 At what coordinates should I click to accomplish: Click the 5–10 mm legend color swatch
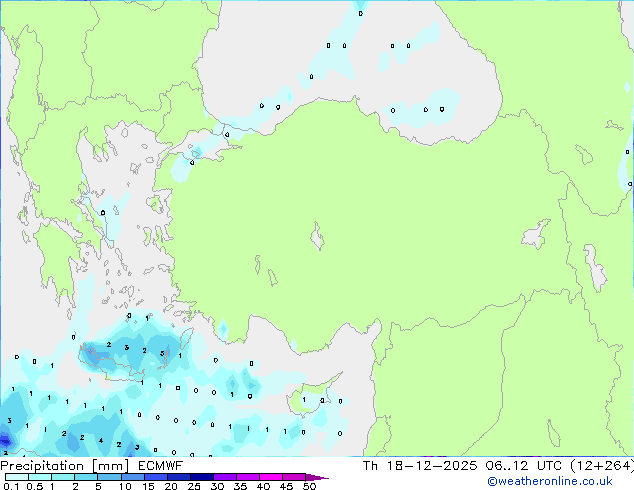coord(109,477)
